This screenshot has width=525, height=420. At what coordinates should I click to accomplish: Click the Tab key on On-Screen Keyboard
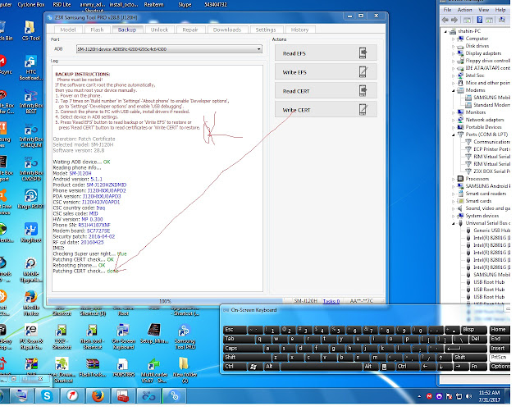pyautogui.click(x=239, y=339)
